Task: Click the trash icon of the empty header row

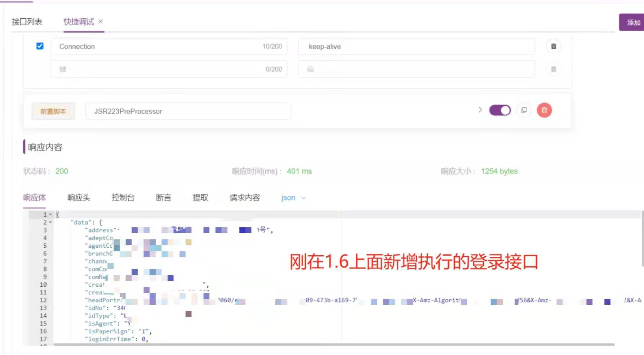Action: (x=554, y=69)
